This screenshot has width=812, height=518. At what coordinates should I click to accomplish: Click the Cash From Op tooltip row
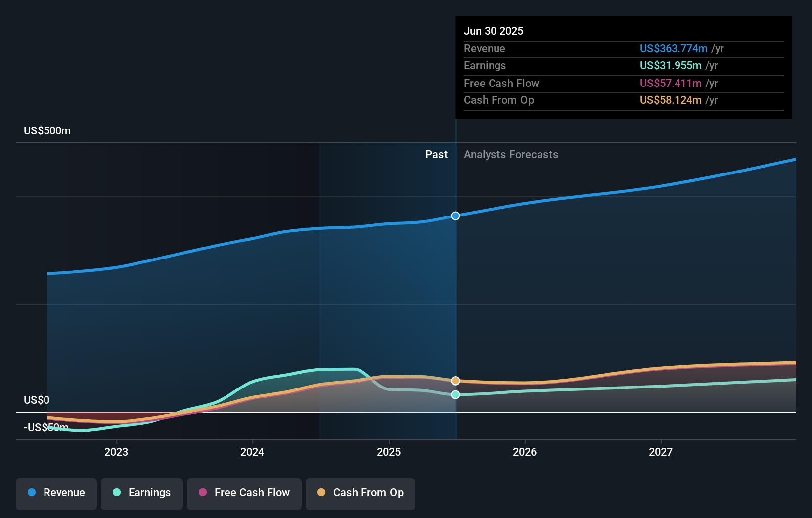tap(624, 100)
